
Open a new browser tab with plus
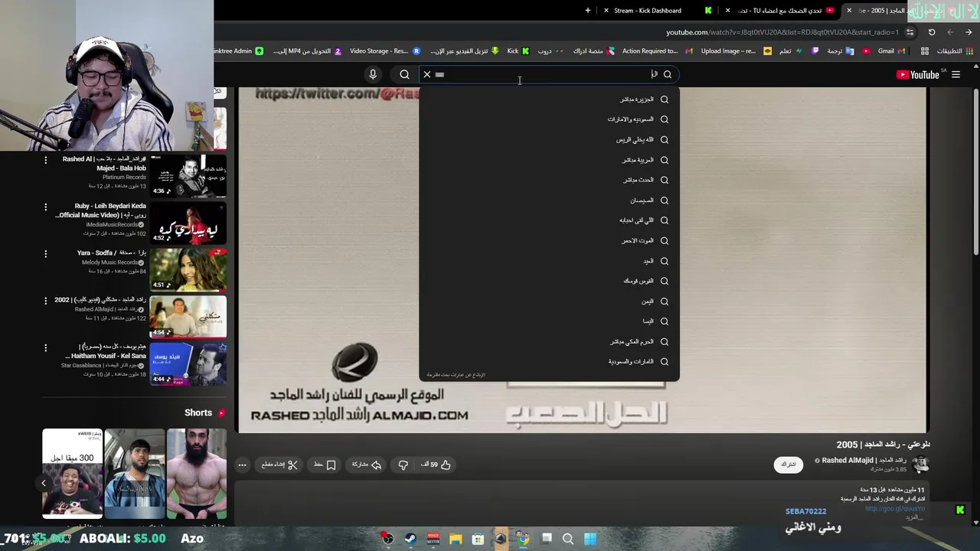[588, 11]
